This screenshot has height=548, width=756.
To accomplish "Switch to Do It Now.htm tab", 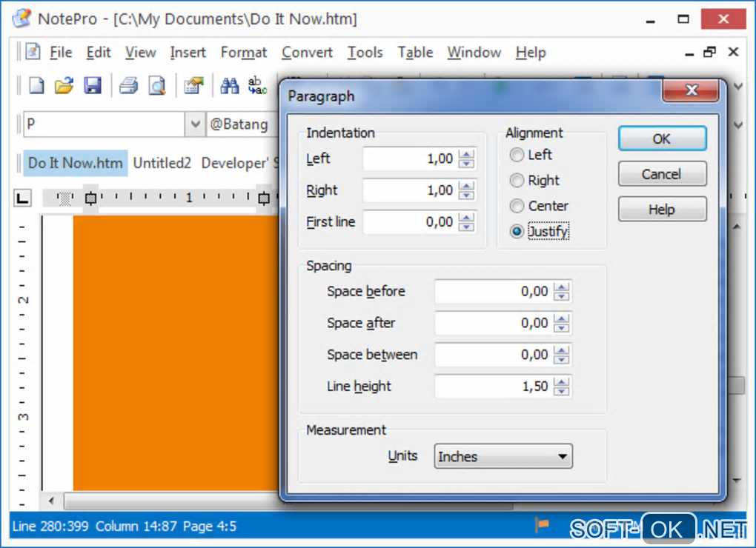I will (x=75, y=163).
